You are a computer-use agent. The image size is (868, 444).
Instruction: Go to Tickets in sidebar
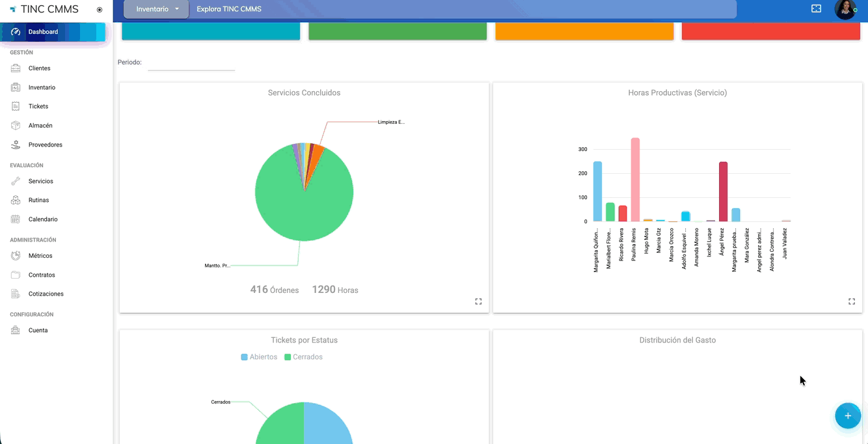(38, 106)
